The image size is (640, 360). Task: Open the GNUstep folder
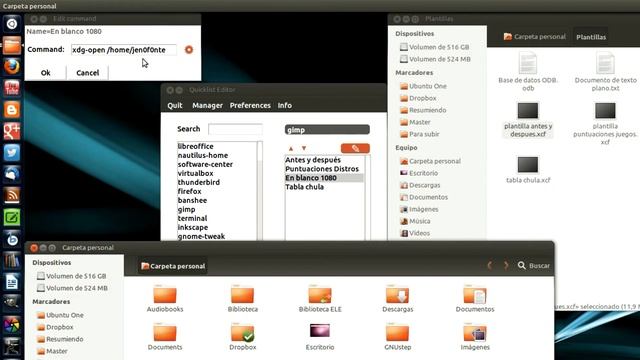[398, 336]
